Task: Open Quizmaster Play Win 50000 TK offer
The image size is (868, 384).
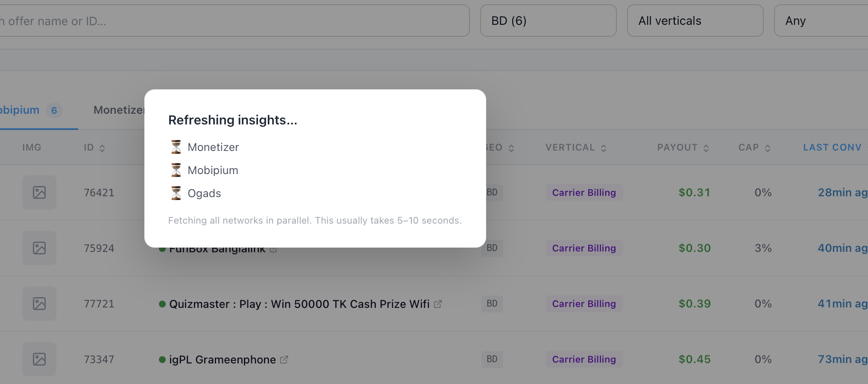Action: [299, 304]
